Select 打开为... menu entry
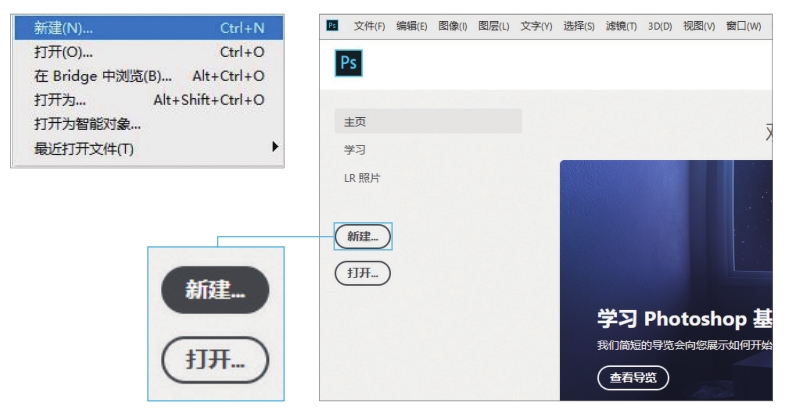The height and width of the screenshot is (413, 786). (x=148, y=100)
